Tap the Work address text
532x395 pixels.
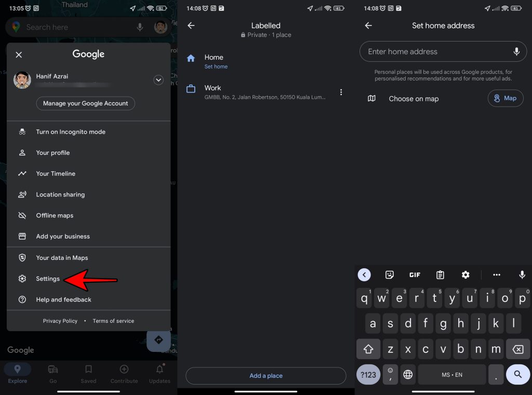tap(265, 97)
